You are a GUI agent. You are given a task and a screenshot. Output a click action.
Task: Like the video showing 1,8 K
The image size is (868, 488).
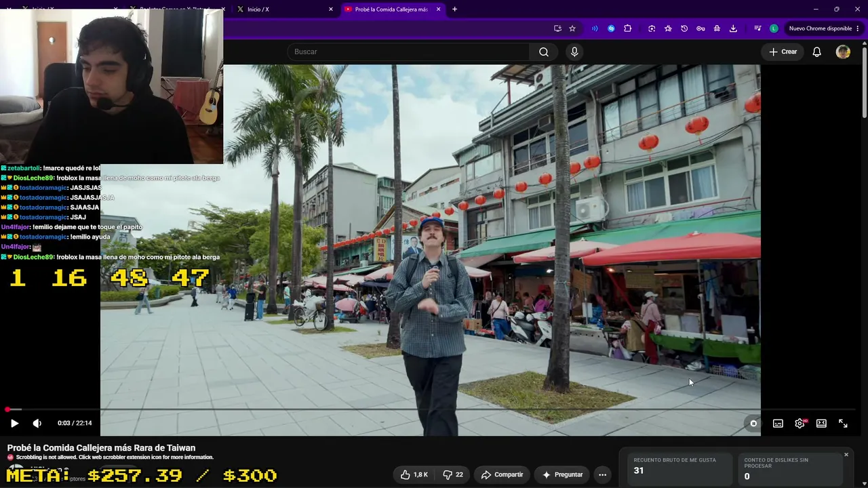point(413,474)
